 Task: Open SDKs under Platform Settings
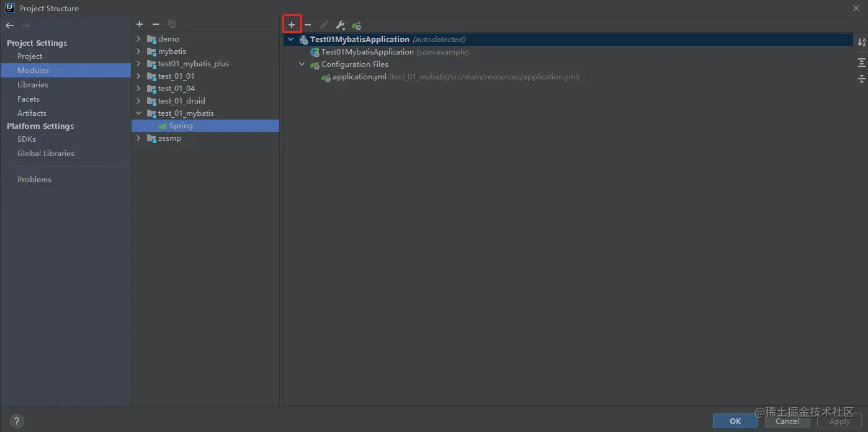pyautogui.click(x=27, y=139)
